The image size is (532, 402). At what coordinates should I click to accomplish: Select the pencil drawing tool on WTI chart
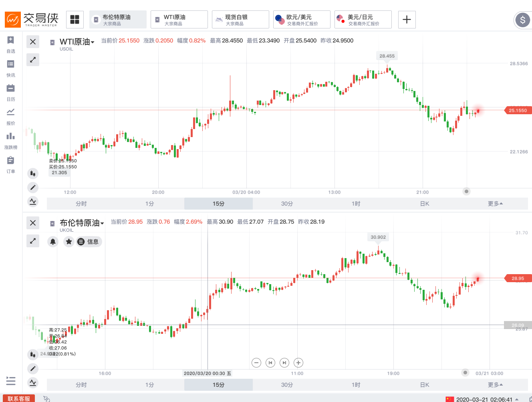(33, 187)
